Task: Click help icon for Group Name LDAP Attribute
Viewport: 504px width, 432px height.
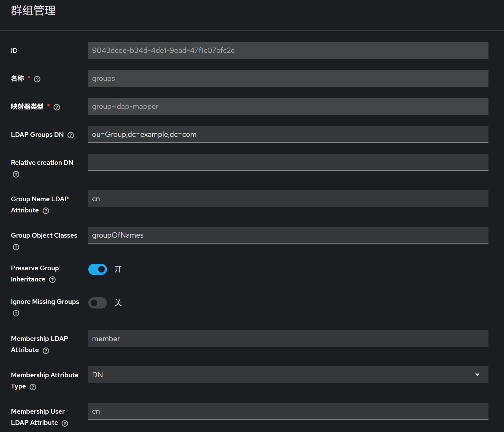Action: coord(46,211)
